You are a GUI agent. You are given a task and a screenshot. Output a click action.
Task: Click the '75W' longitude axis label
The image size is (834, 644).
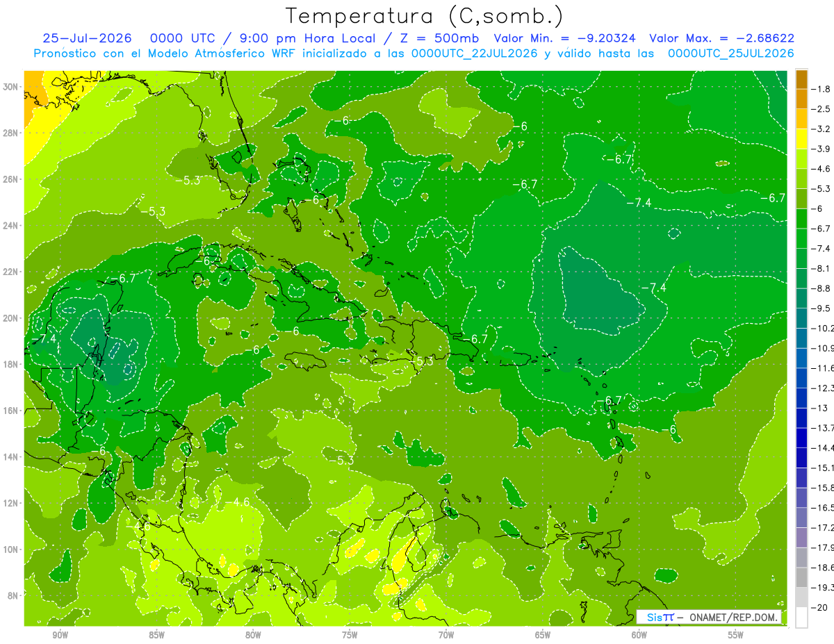[350, 635]
